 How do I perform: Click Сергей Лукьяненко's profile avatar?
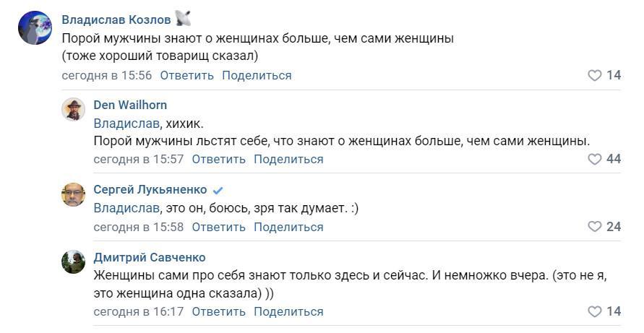coord(74,194)
